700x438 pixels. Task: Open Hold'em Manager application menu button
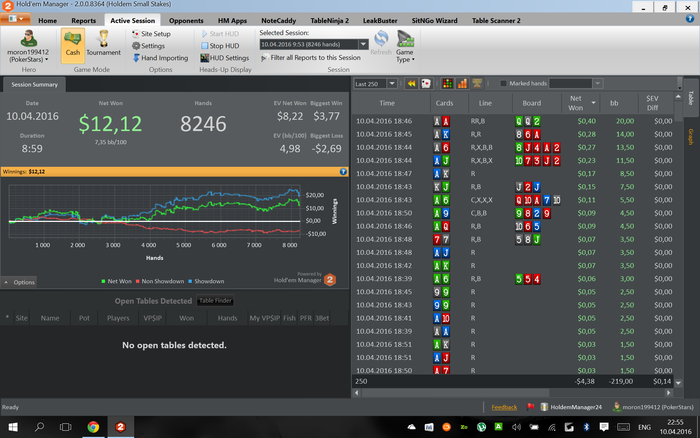(x=16, y=19)
